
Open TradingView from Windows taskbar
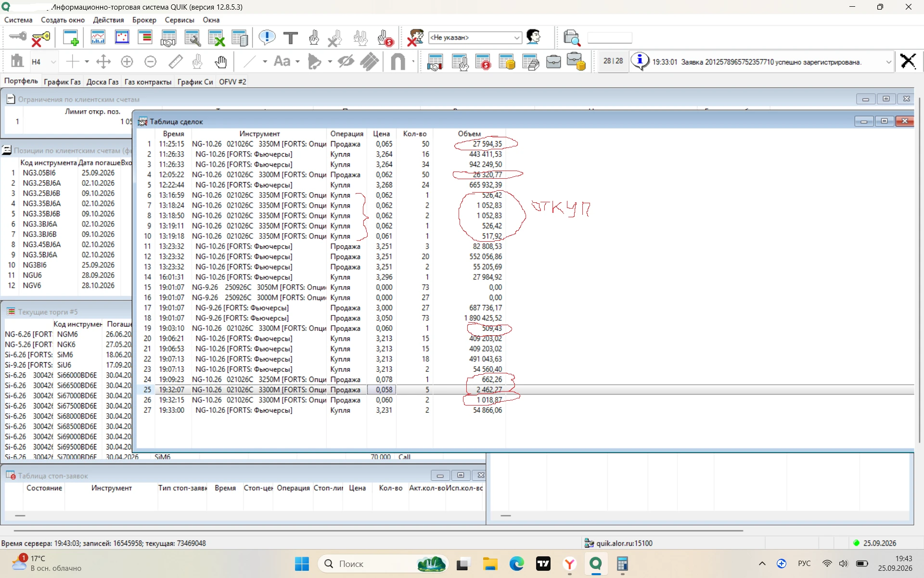coord(543,564)
